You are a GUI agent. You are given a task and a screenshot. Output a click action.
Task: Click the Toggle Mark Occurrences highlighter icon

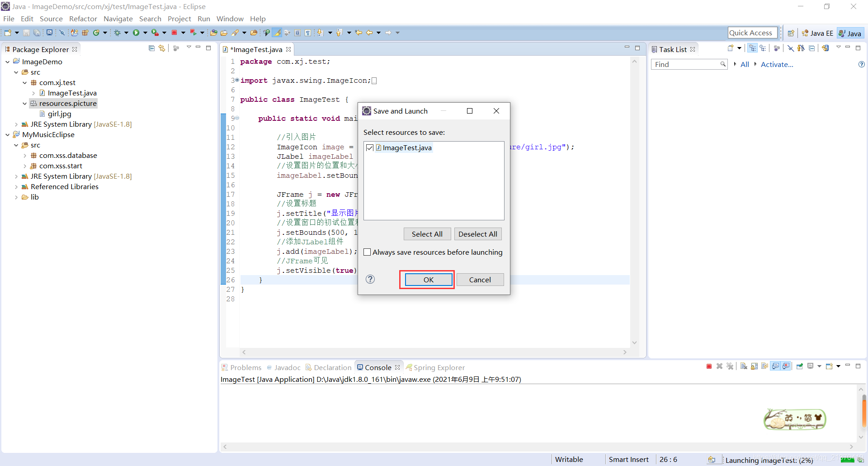(x=277, y=33)
